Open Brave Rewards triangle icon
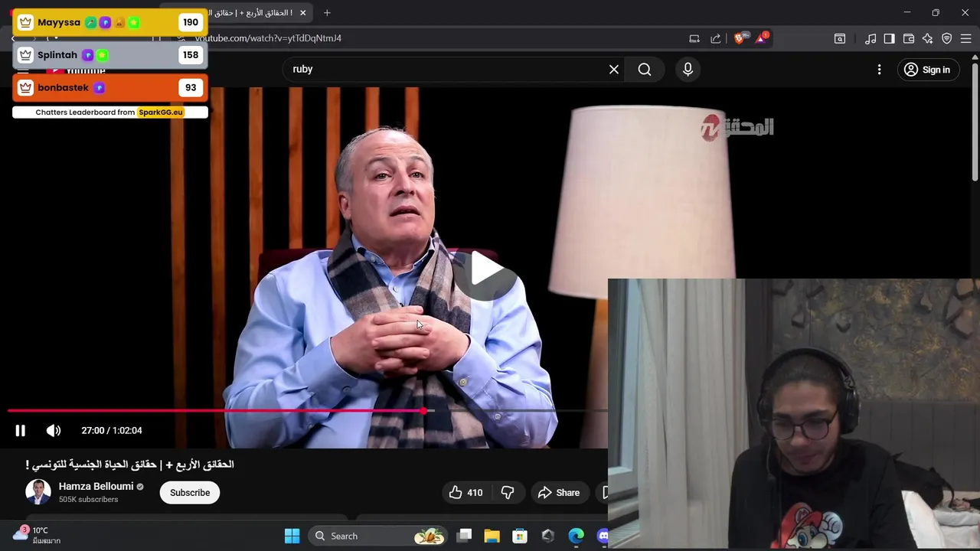Image resolution: width=980 pixels, height=551 pixels. pyautogui.click(x=761, y=38)
